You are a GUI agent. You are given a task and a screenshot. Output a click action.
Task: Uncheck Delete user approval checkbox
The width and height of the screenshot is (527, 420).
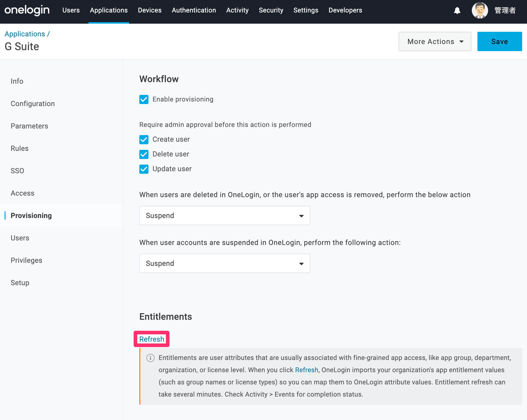pos(144,154)
